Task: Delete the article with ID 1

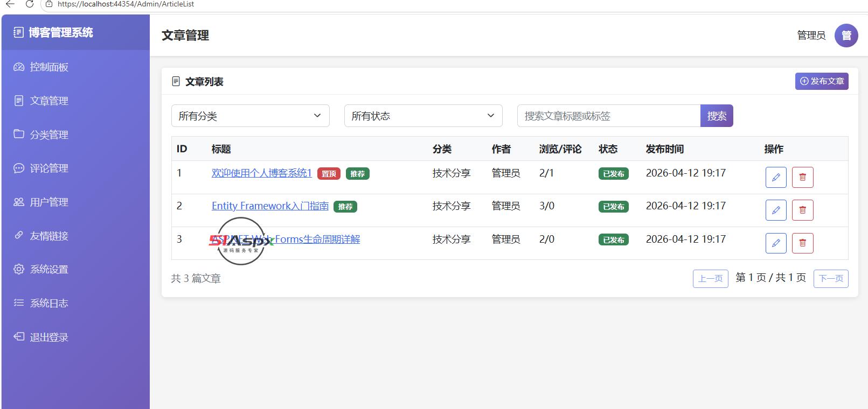Action: click(x=803, y=177)
